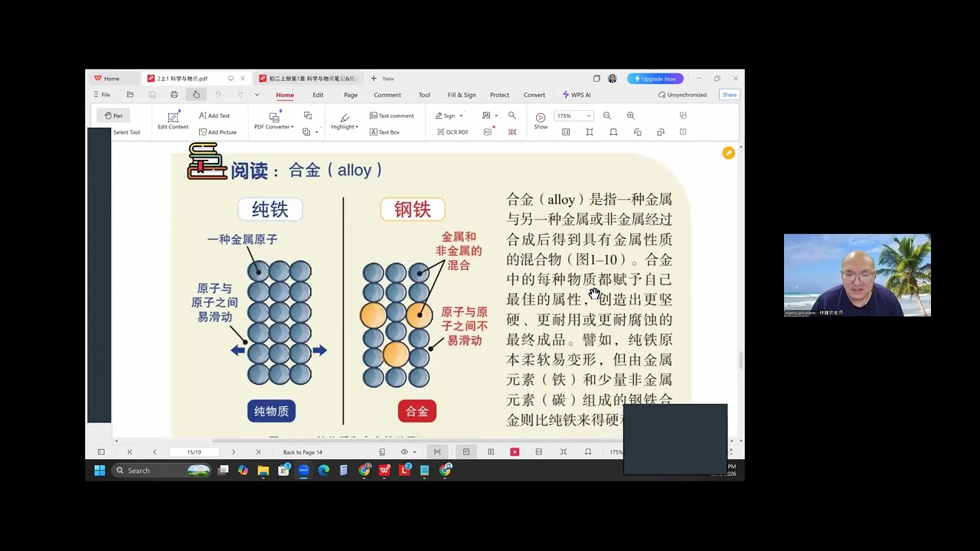Switch to second PDF document tab 初二上册第1章
Image resolution: width=980 pixels, height=551 pixels.
tap(308, 79)
